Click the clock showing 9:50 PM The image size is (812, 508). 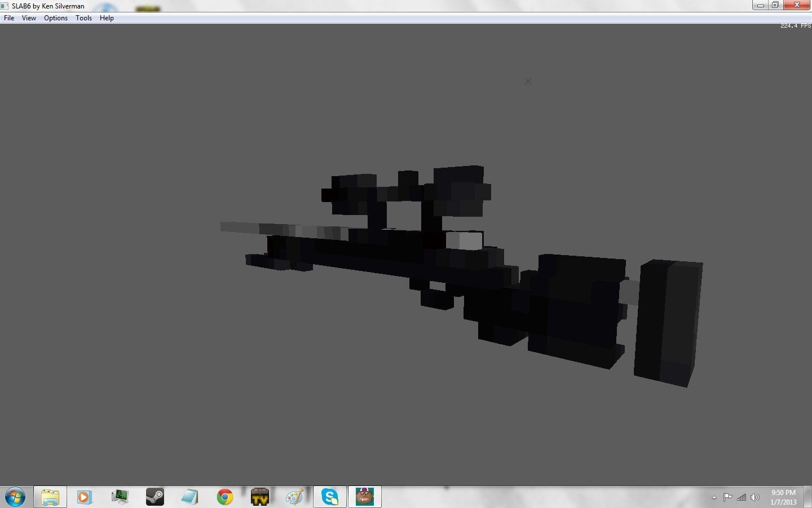point(783,497)
